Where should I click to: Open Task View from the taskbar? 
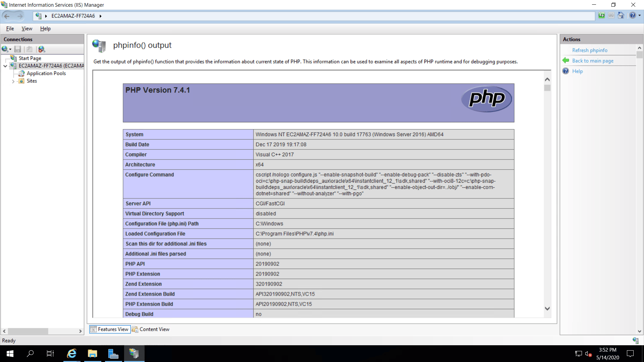(x=50, y=354)
